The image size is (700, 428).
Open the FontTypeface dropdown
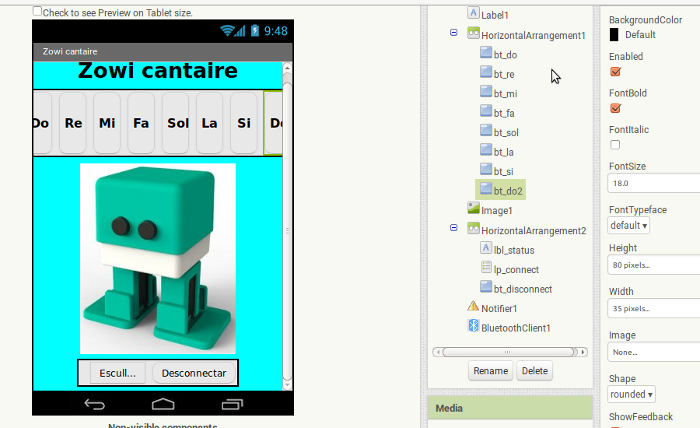pyautogui.click(x=630, y=225)
